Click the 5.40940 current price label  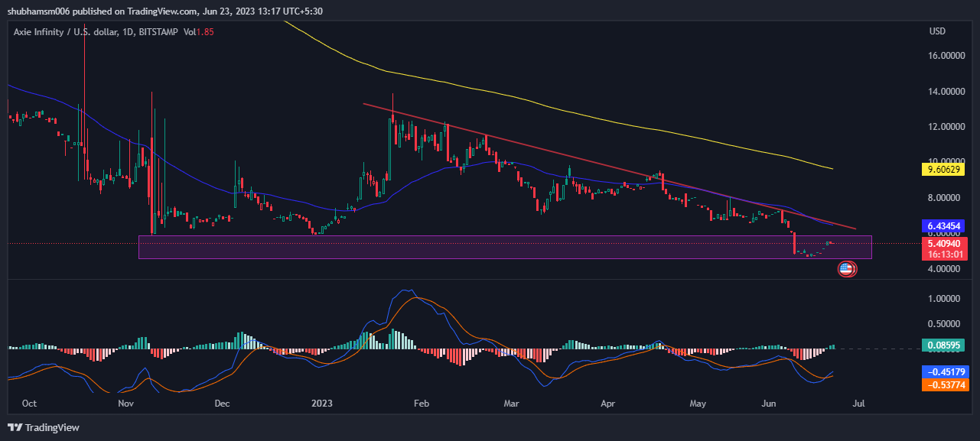pos(943,243)
